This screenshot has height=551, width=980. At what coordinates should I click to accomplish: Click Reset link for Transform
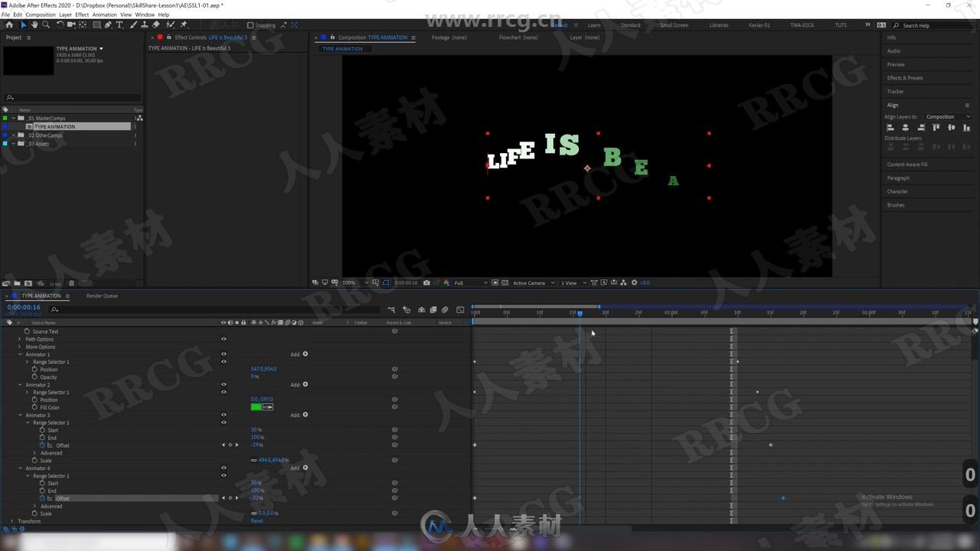[256, 521]
